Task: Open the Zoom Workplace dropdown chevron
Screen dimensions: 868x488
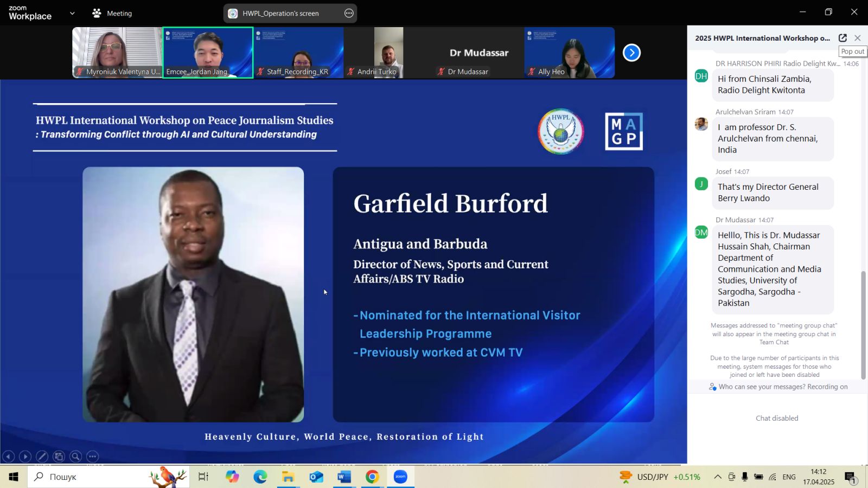Action: click(x=72, y=13)
